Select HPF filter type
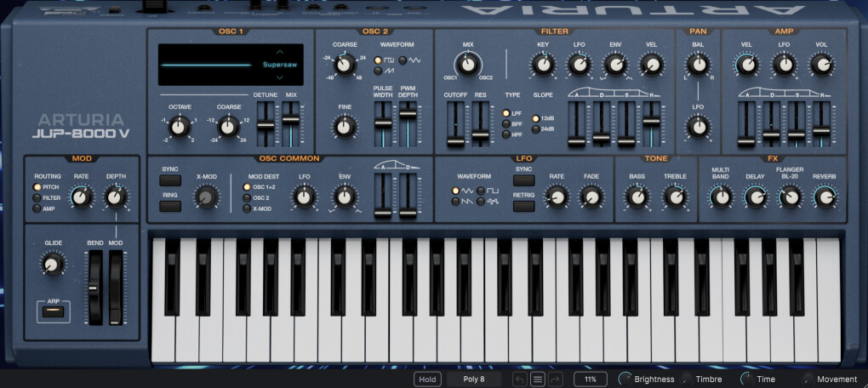Image resolution: width=868 pixels, height=388 pixels. tap(506, 134)
